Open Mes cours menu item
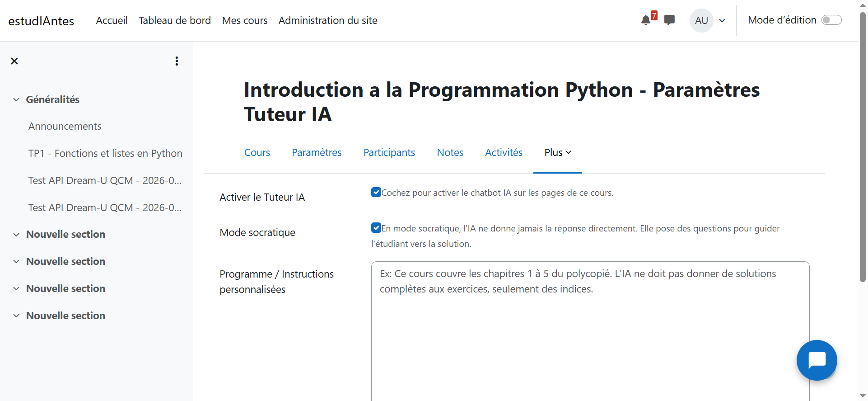Screen dimensions: 868x401 [x=245, y=20]
